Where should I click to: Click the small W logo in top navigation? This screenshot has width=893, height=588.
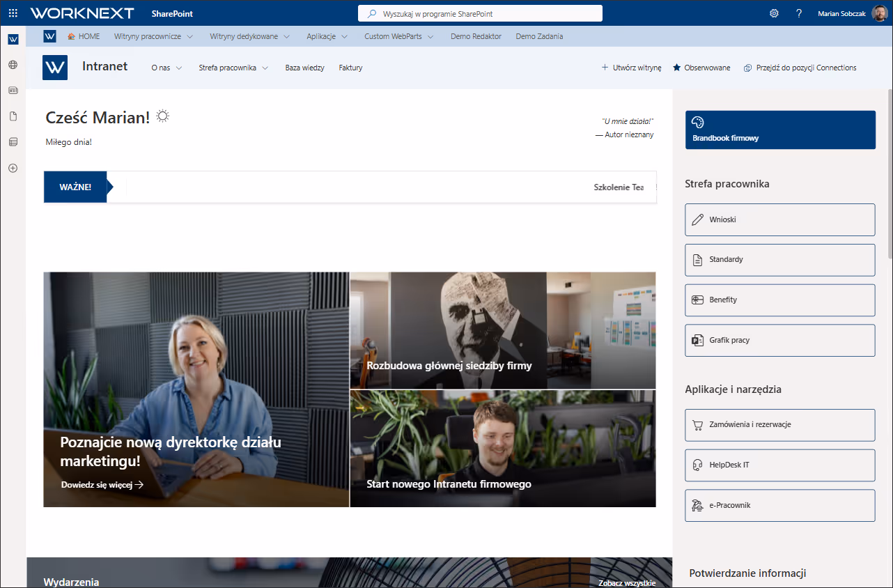coord(49,36)
